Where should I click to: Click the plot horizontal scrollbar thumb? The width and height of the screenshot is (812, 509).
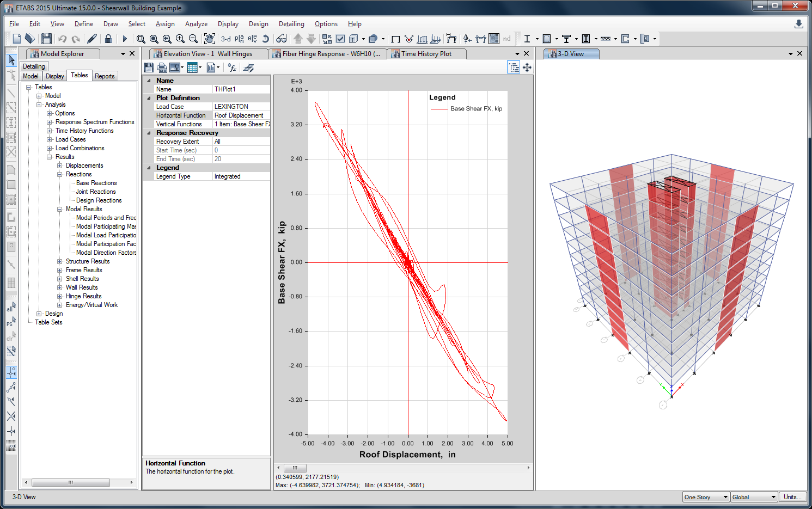(x=295, y=468)
